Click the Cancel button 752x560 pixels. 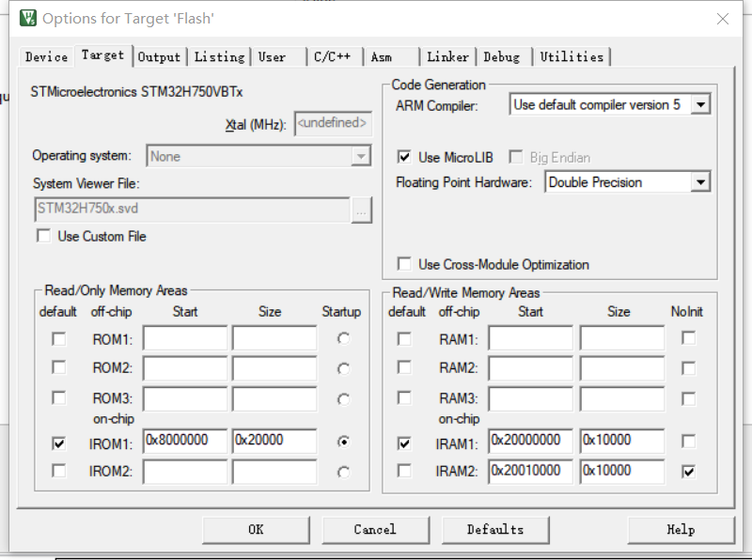point(375,530)
